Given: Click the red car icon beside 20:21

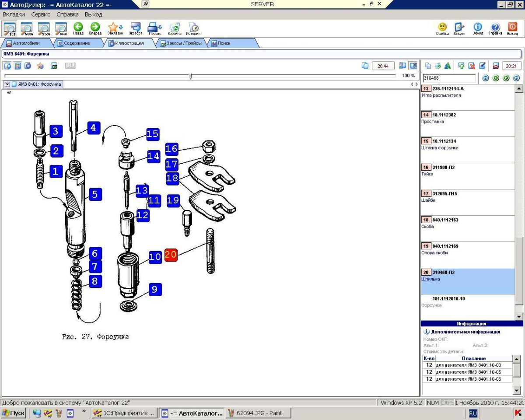Looking at the screenshot, I should pos(496,66).
